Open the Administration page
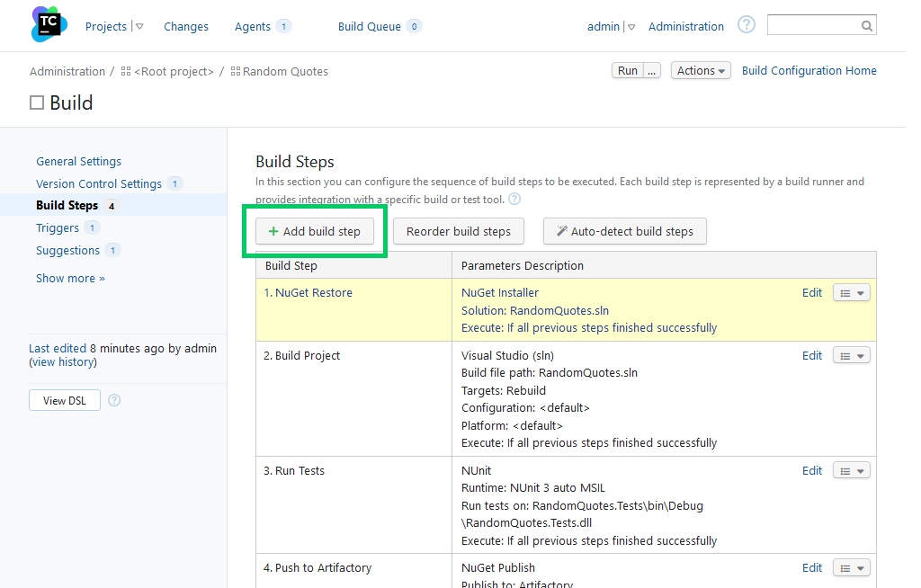This screenshot has height=588, width=921. click(686, 26)
